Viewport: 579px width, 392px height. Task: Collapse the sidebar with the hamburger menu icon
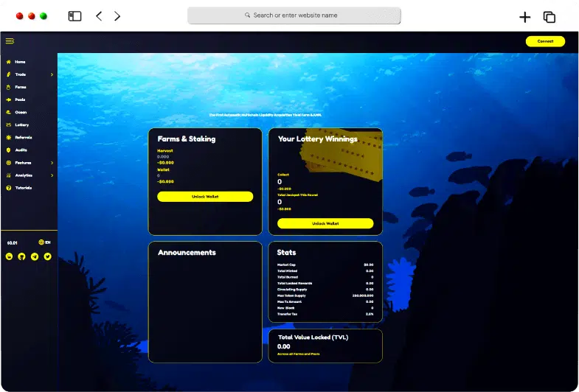[x=10, y=41]
